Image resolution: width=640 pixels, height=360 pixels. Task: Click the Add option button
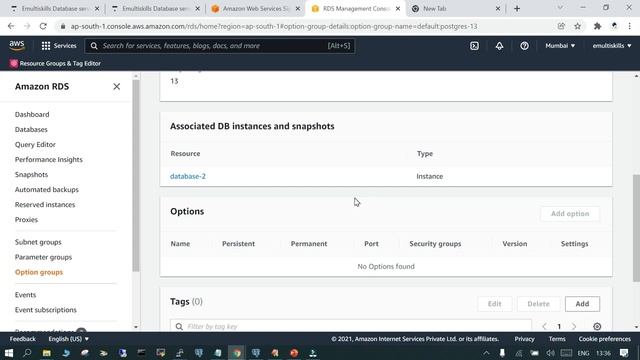[570, 213]
